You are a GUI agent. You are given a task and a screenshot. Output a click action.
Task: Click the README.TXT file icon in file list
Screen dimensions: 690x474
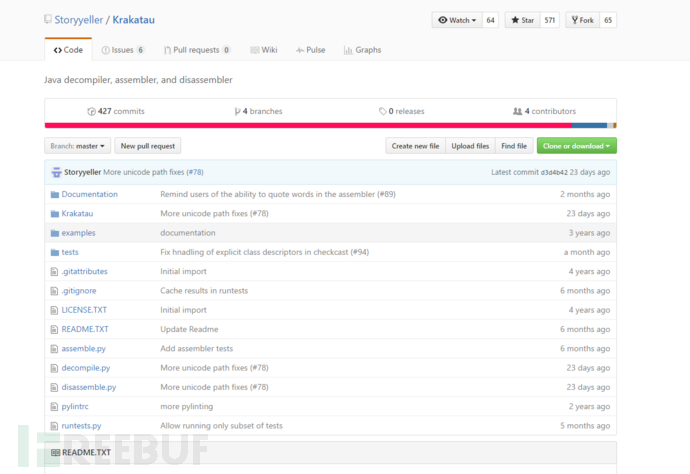54,330
